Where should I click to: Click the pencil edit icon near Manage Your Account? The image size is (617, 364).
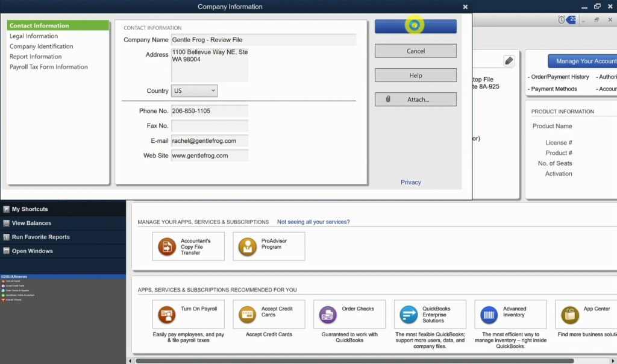click(x=509, y=60)
